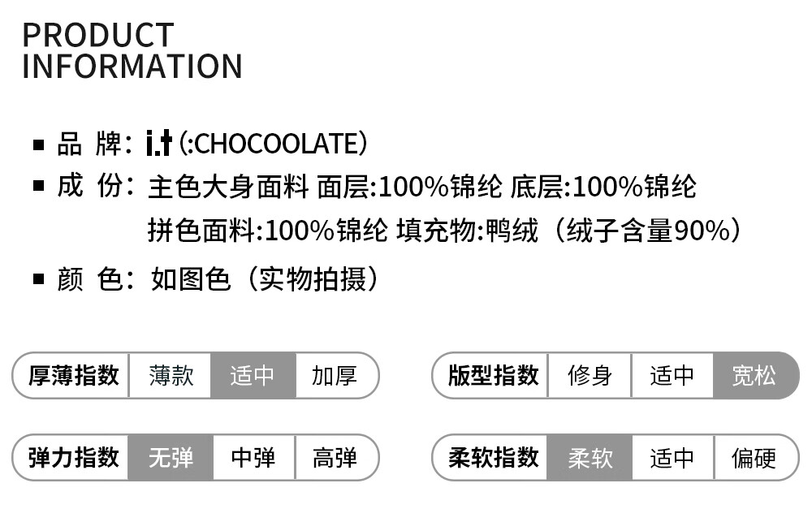The image size is (812, 509).
Task: Click the (:CHOCOOLATE) brand name text
Action: click(274, 144)
